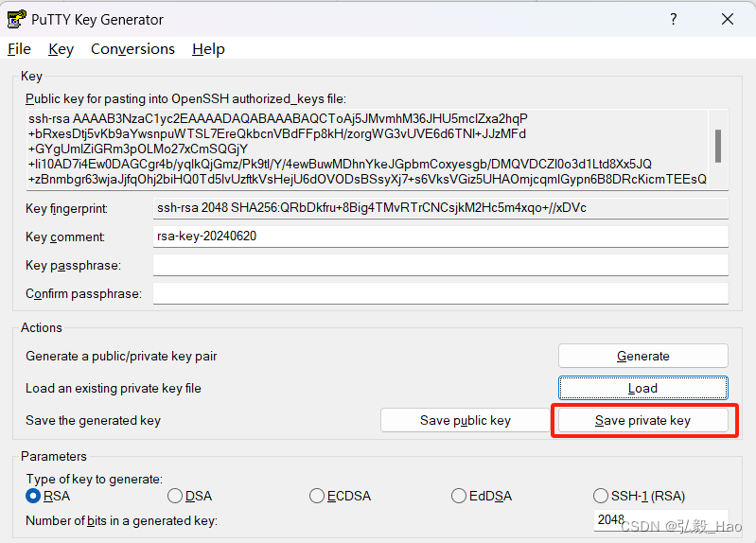Click the Save private key button

point(642,421)
